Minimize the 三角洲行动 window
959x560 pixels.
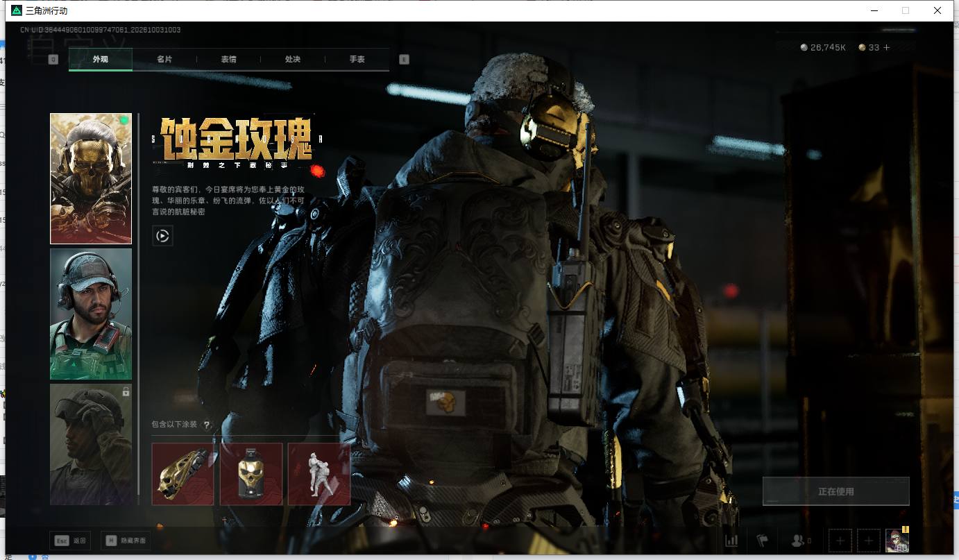pyautogui.click(x=874, y=10)
